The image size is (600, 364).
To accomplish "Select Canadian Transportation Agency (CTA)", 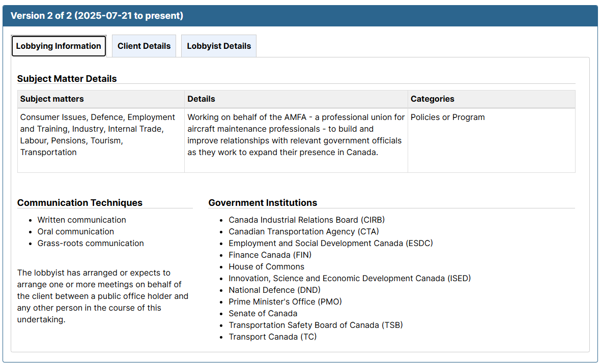I will click(x=303, y=232).
